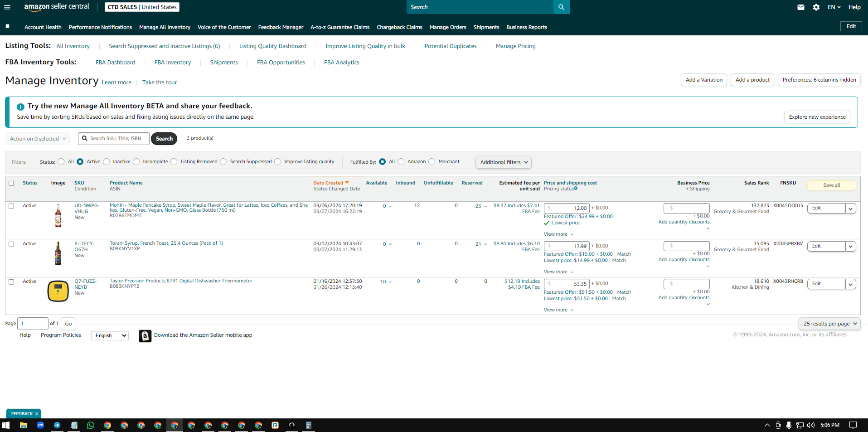Screen dimensions: 868x432
Task: Select the All status radio button
Action: [x=61, y=162]
